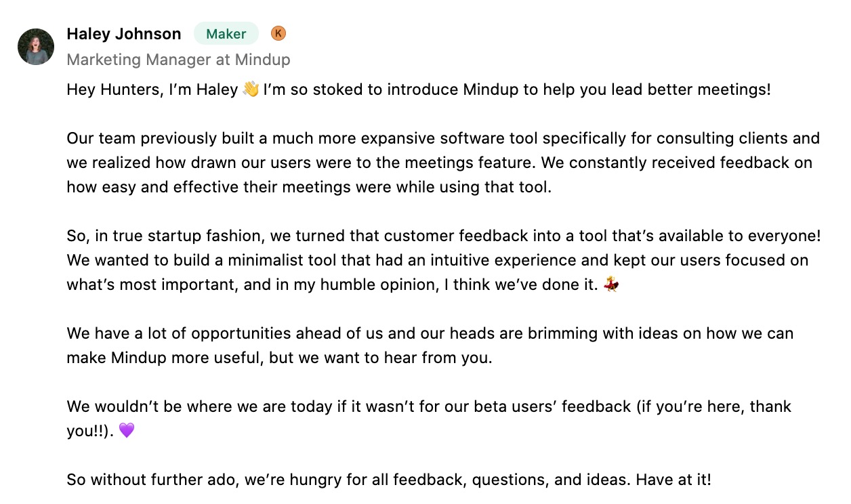Click the Haley Johnson name link
This screenshot has height=504, width=851.
click(124, 34)
